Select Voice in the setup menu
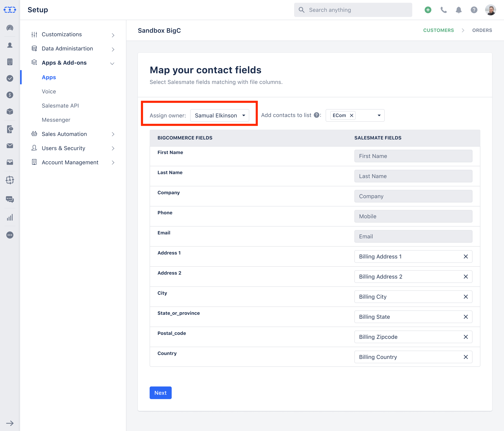 click(x=49, y=92)
